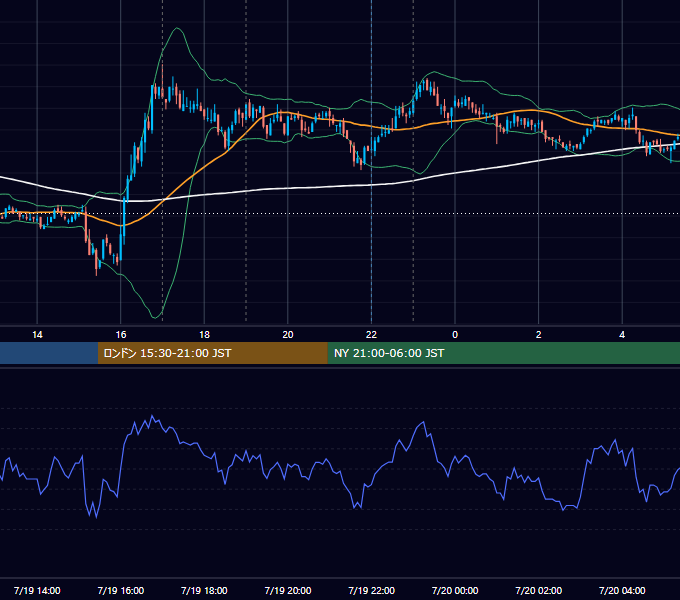Click the 7/20 02:00 time label

[539, 590]
